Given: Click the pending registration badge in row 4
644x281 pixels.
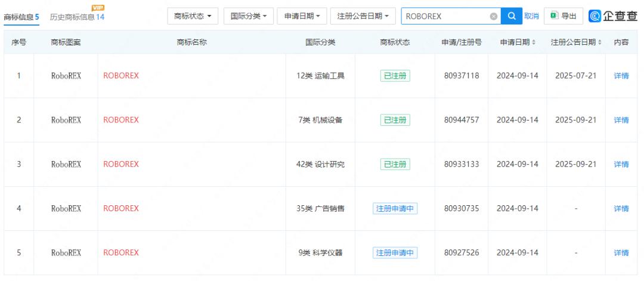Looking at the screenshot, I should coord(395,209).
